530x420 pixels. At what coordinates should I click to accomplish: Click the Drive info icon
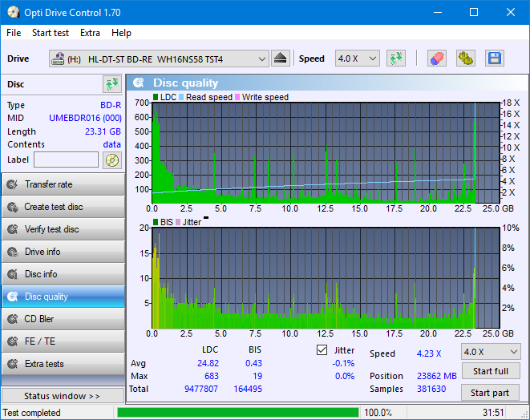(13, 252)
